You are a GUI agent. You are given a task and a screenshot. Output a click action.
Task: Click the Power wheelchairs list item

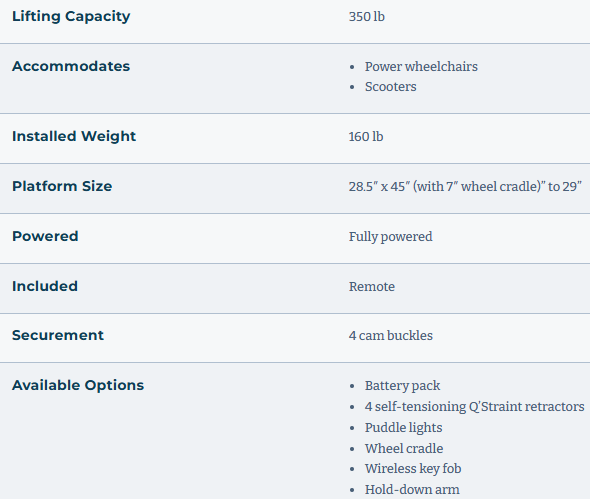421,67
